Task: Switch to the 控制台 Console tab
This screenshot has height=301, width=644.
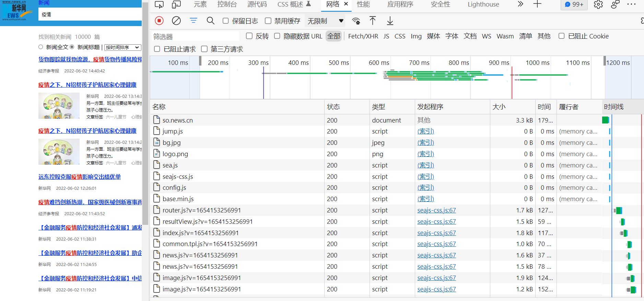Action: pyautogui.click(x=227, y=4)
